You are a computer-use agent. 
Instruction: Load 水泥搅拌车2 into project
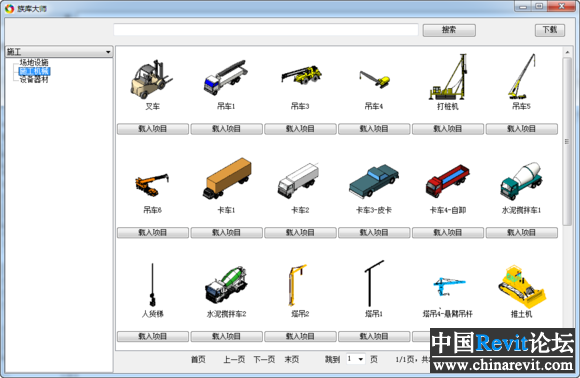coord(226,337)
